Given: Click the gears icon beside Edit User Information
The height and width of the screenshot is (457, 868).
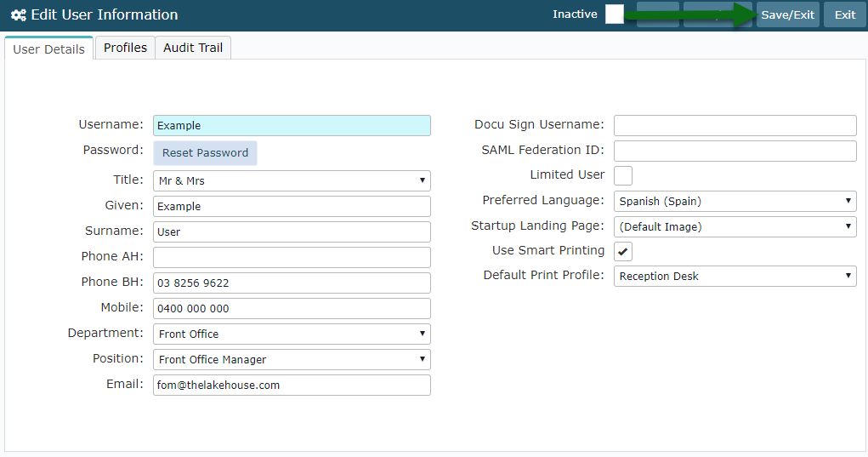Looking at the screenshot, I should click(x=18, y=15).
